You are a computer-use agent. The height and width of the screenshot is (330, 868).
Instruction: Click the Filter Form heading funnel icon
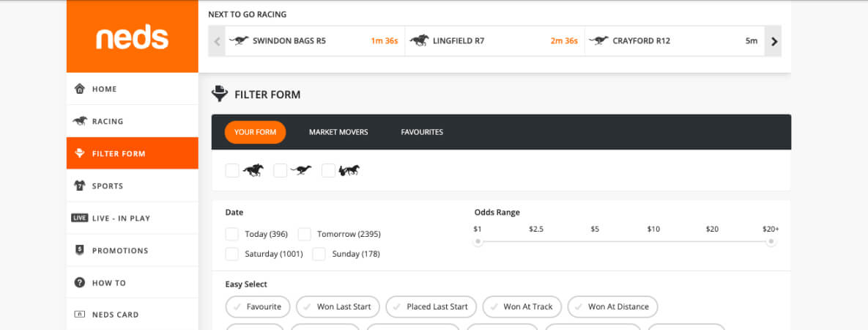[x=220, y=95]
